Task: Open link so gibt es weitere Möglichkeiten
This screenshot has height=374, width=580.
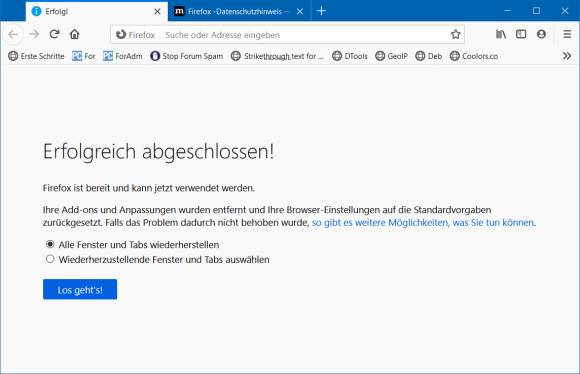Action: 424,222
